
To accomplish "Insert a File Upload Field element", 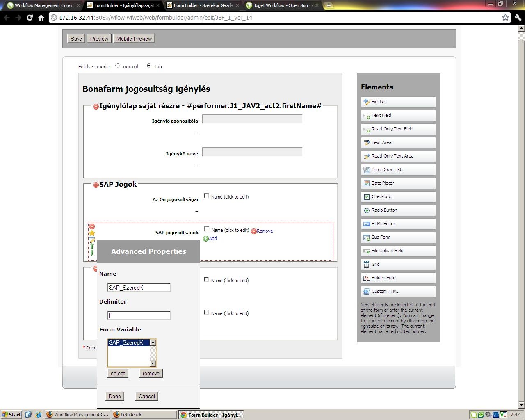I will click(x=398, y=251).
